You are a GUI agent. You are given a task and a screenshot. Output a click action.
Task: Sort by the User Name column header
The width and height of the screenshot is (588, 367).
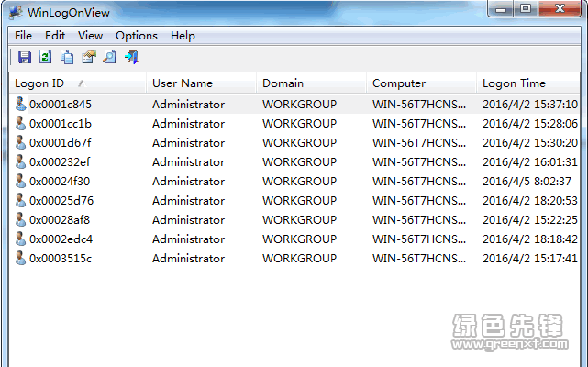point(202,83)
